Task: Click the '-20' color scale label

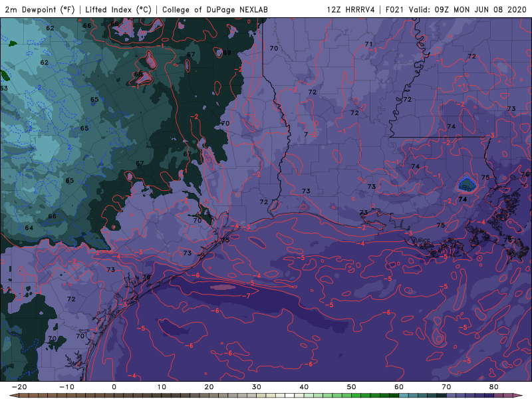Action: 19,387
